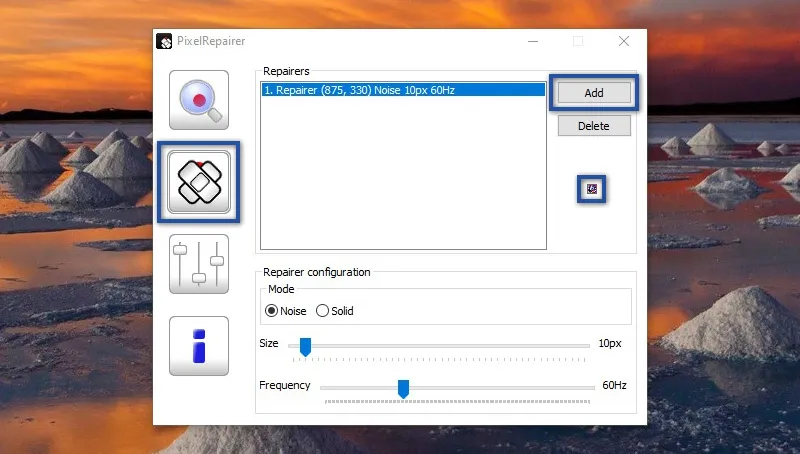This screenshot has height=454, width=800.
Task: Select the bandage Repairer tool icon
Action: (199, 182)
